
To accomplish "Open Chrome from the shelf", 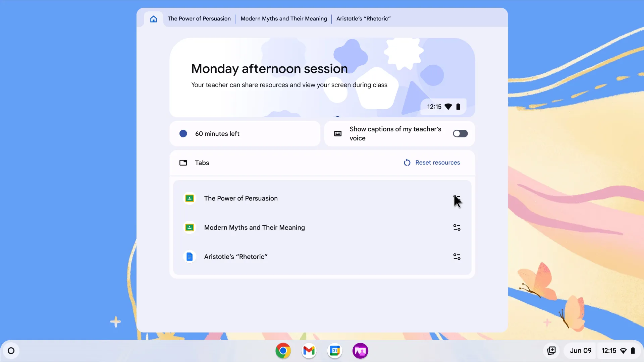I will click(283, 351).
